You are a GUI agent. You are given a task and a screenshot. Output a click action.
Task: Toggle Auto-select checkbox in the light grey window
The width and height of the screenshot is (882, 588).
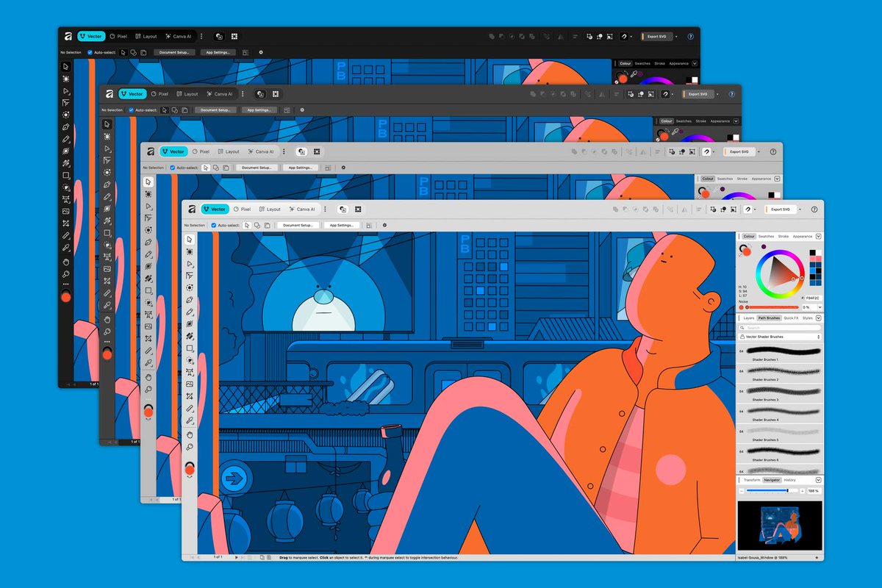[171, 168]
